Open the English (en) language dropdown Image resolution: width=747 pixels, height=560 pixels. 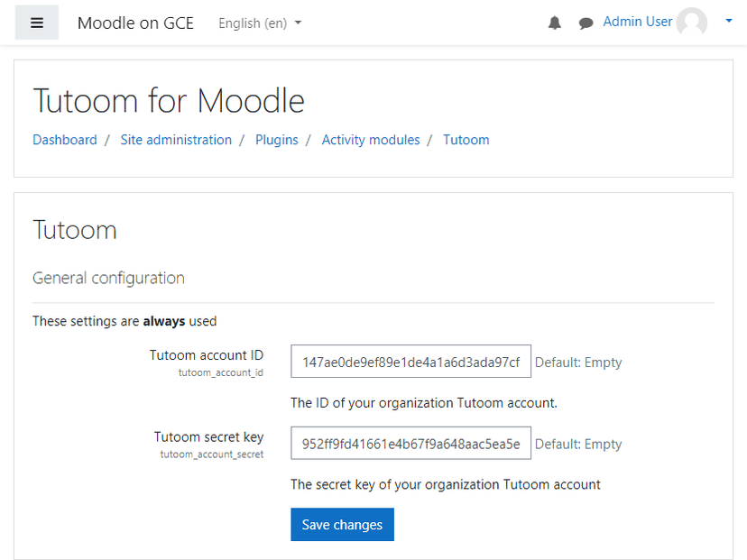pyautogui.click(x=260, y=23)
